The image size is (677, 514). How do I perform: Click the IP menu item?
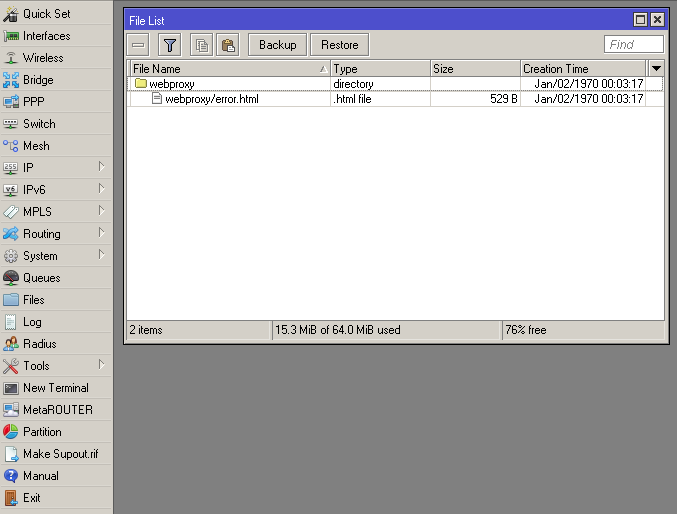[x=56, y=168]
